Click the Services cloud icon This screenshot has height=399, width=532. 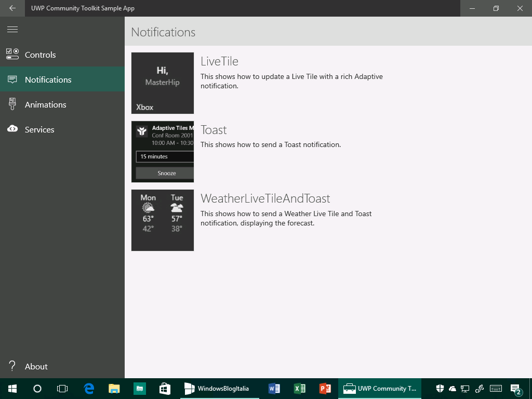12,129
